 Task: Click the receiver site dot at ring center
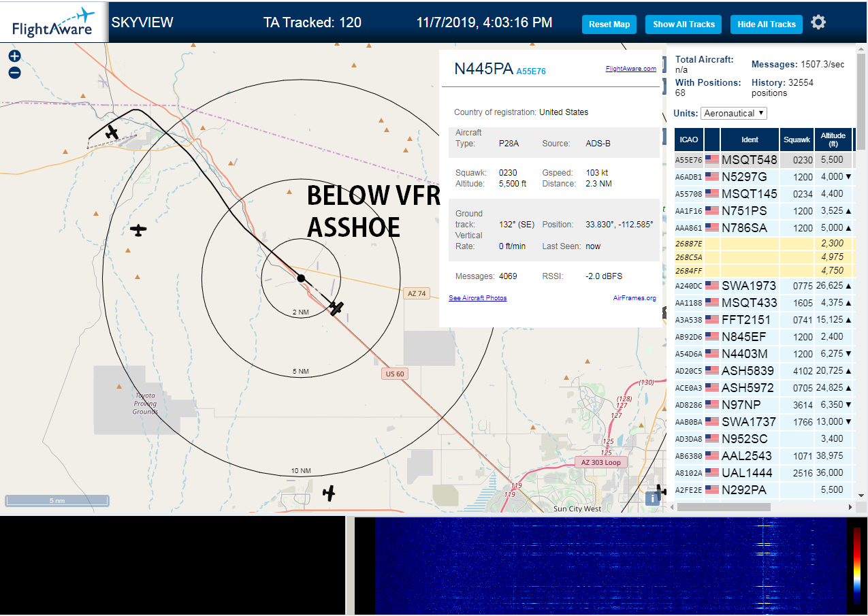(x=301, y=278)
